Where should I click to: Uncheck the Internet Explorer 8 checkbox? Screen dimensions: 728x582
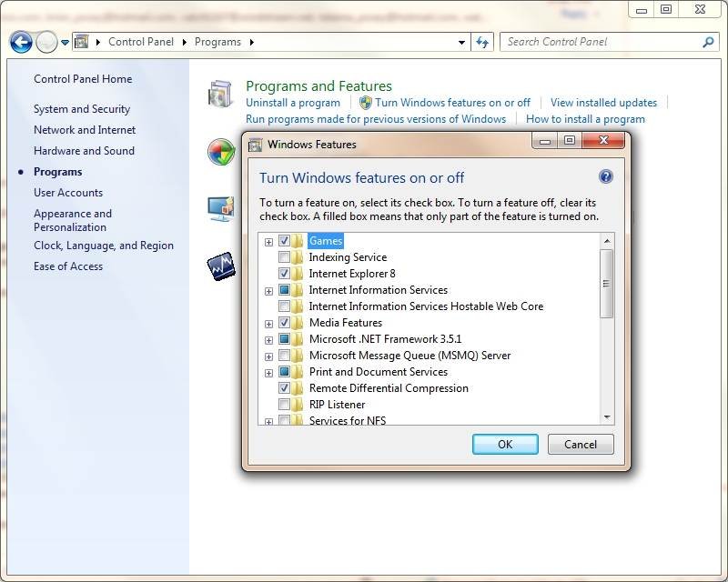(284, 274)
